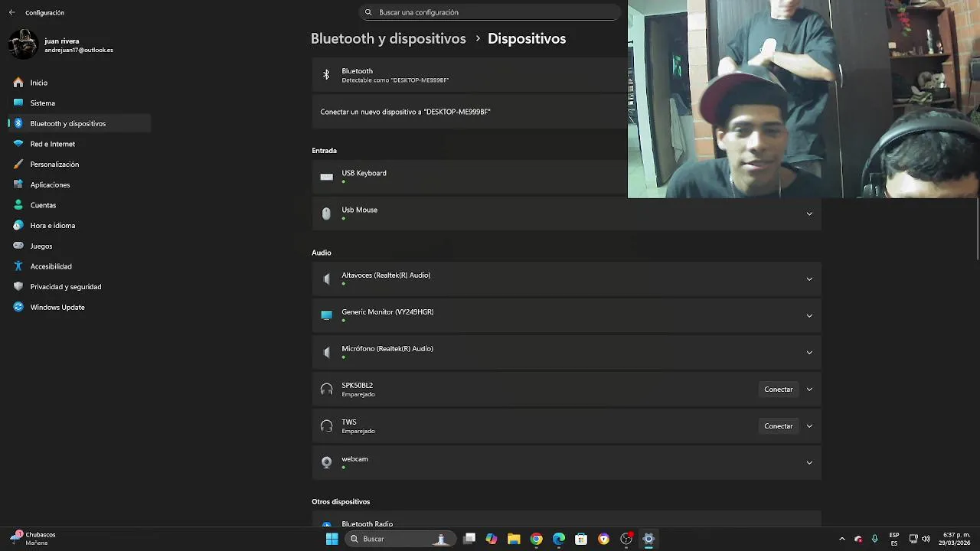Click the Buscar una configuración field

pyautogui.click(x=490, y=12)
